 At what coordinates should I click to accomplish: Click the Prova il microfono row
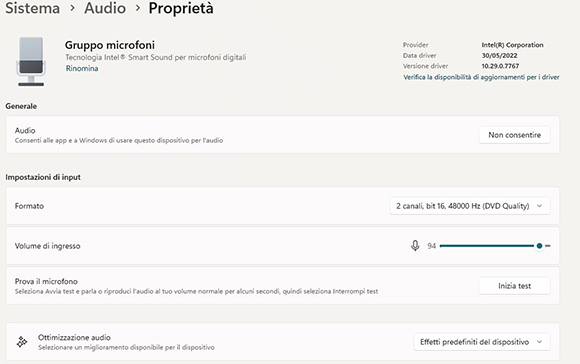[x=283, y=286]
